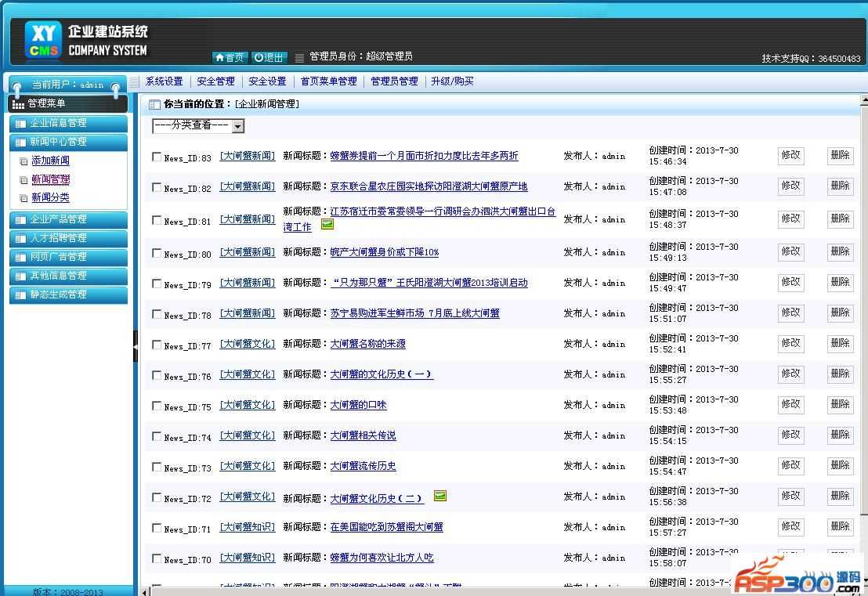The width and height of the screenshot is (868, 596).
Task: Click 修改 button for News_ID:82
Action: (790, 186)
